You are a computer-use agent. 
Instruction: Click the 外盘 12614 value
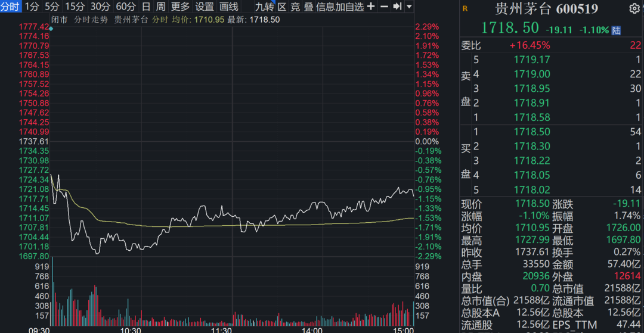coord(627,277)
